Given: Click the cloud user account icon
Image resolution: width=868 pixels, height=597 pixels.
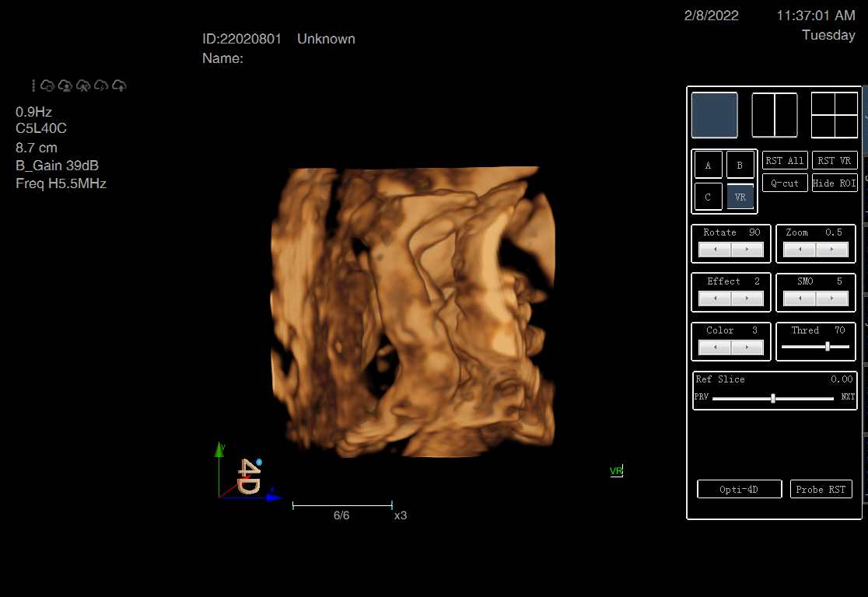Looking at the screenshot, I should 65,86.
